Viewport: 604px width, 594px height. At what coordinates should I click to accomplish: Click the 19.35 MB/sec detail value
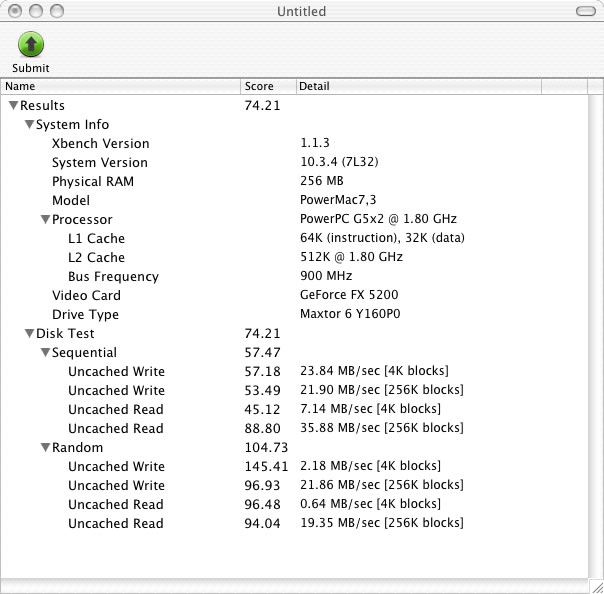click(x=382, y=522)
